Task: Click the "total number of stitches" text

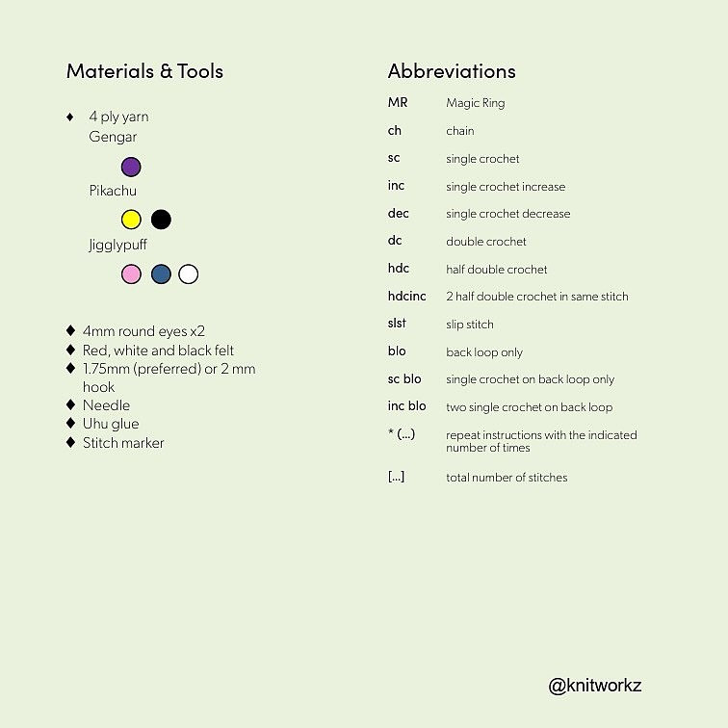Action: (507, 478)
